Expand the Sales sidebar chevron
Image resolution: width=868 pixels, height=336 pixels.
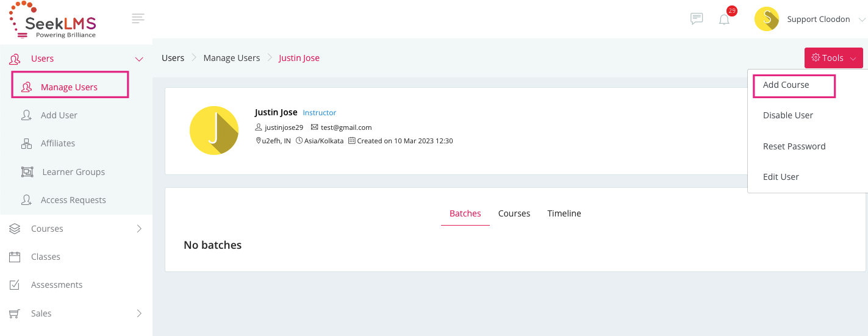tap(138, 313)
